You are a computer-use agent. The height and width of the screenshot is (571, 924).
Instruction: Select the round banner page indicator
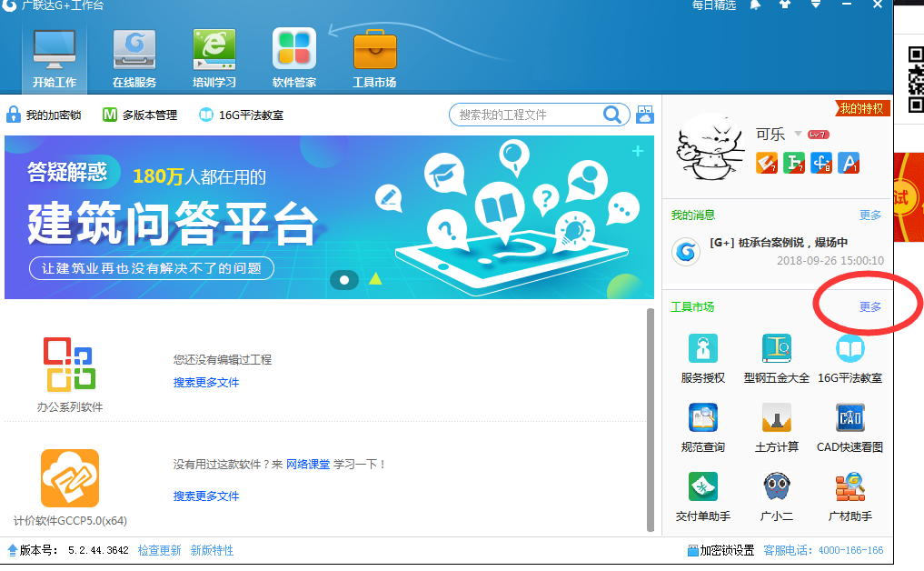344,280
